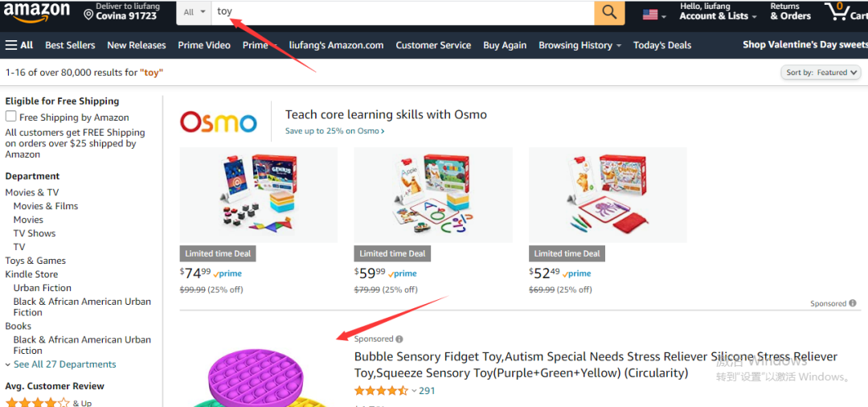Open the shopping cart icon

point(845,12)
